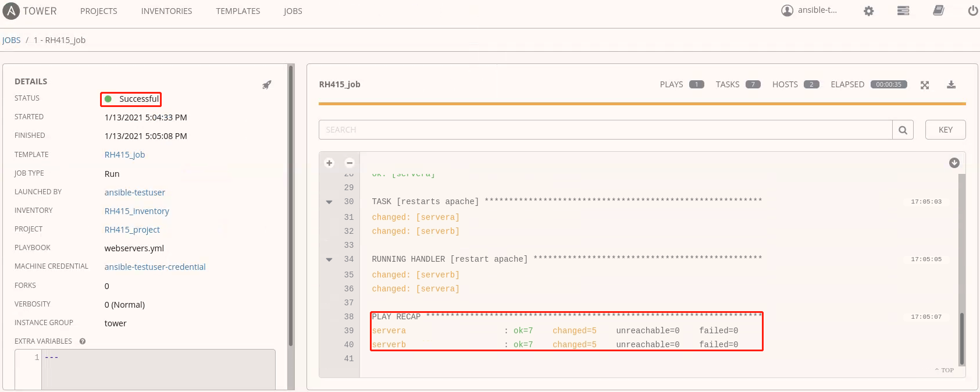Click the power logout icon
Screen dimensions: 980x392
coord(972,10)
